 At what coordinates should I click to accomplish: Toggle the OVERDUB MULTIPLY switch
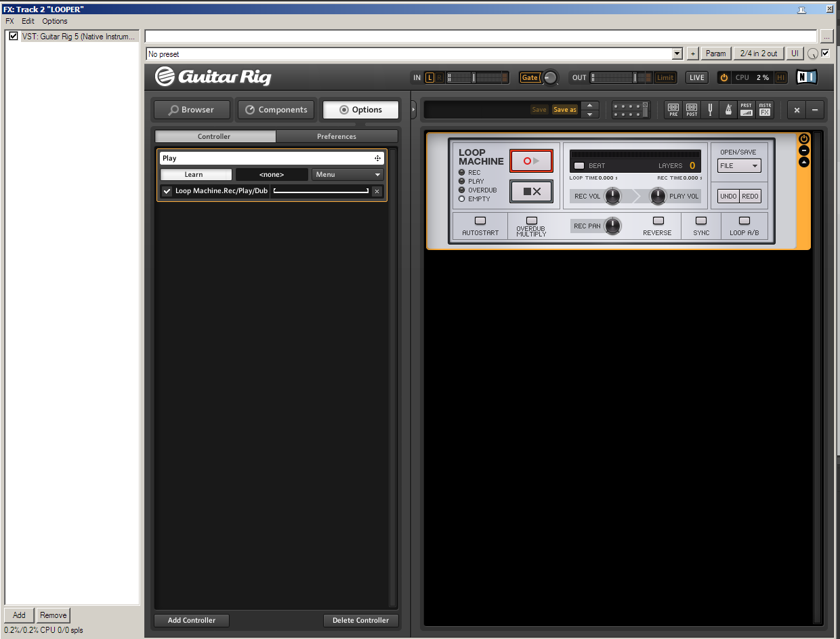click(531, 221)
